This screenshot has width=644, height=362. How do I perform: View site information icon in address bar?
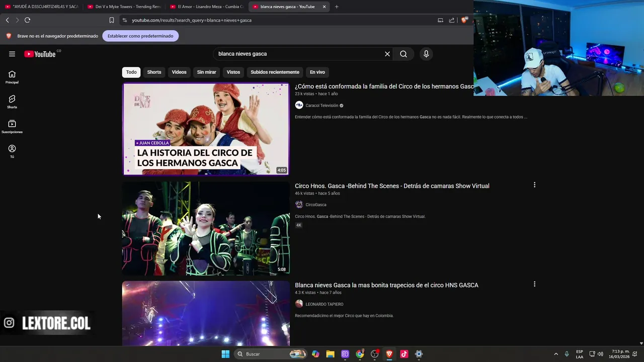coord(124,20)
